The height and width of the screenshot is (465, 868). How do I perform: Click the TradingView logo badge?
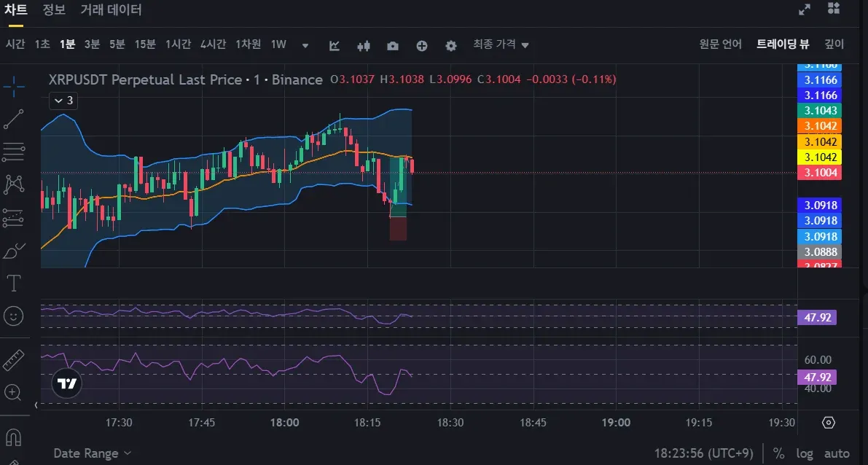click(x=67, y=383)
